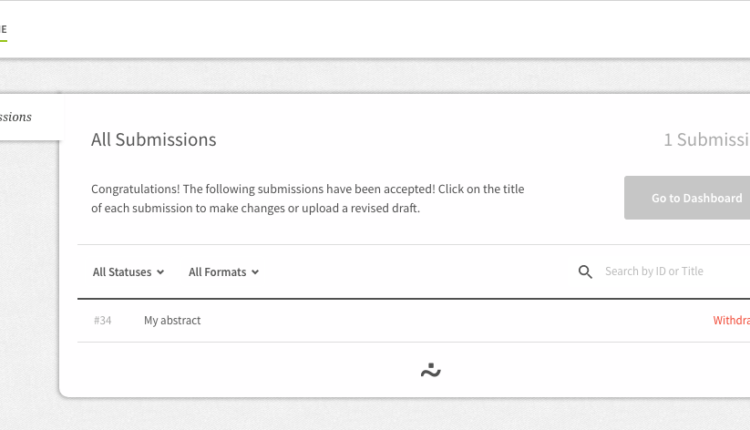
Task: Click the magnifying glass search icon
Action: click(x=585, y=272)
